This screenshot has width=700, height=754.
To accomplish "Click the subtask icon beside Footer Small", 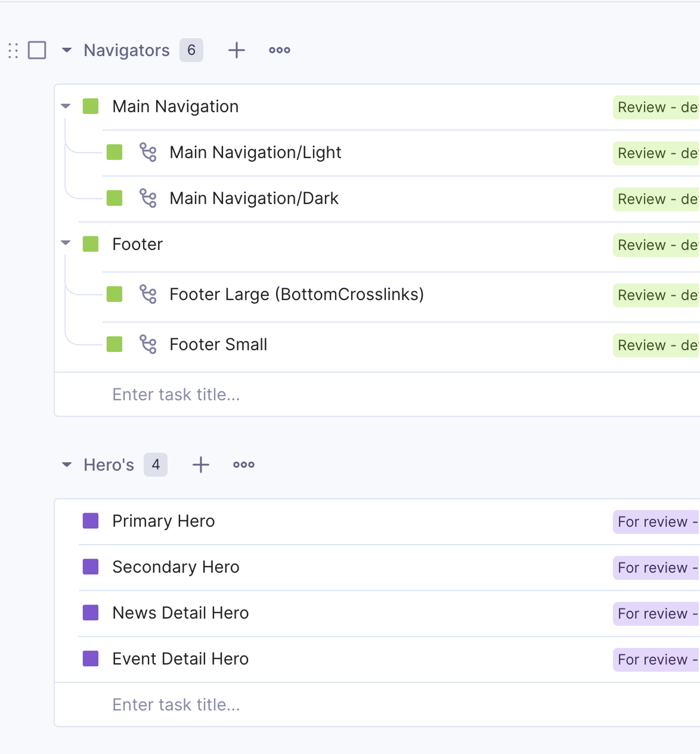I will [148, 344].
